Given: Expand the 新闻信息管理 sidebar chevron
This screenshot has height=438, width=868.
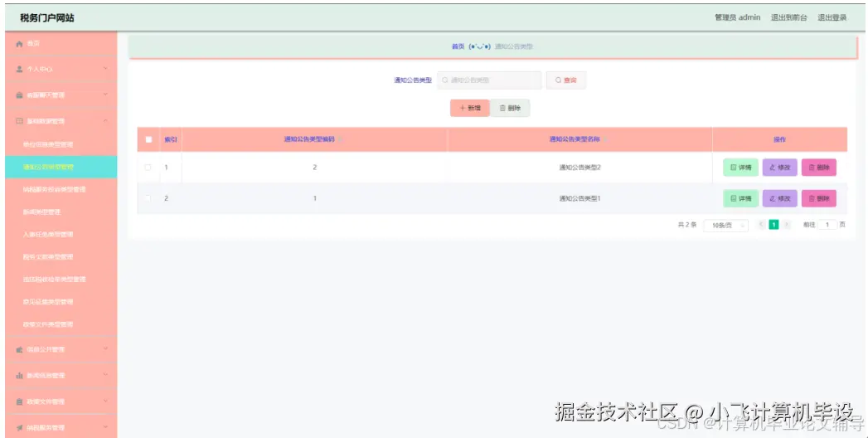Looking at the screenshot, I should [x=105, y=376].
